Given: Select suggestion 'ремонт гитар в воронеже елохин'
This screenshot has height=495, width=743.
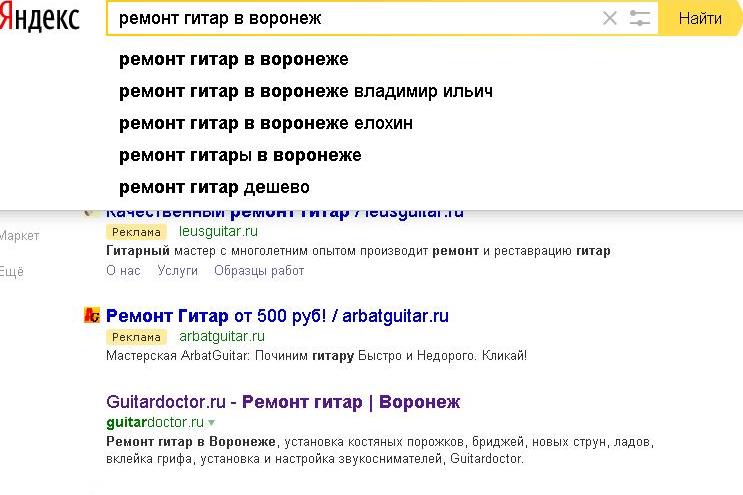Looking at the screenshot, I should click(x=266, y=123).
